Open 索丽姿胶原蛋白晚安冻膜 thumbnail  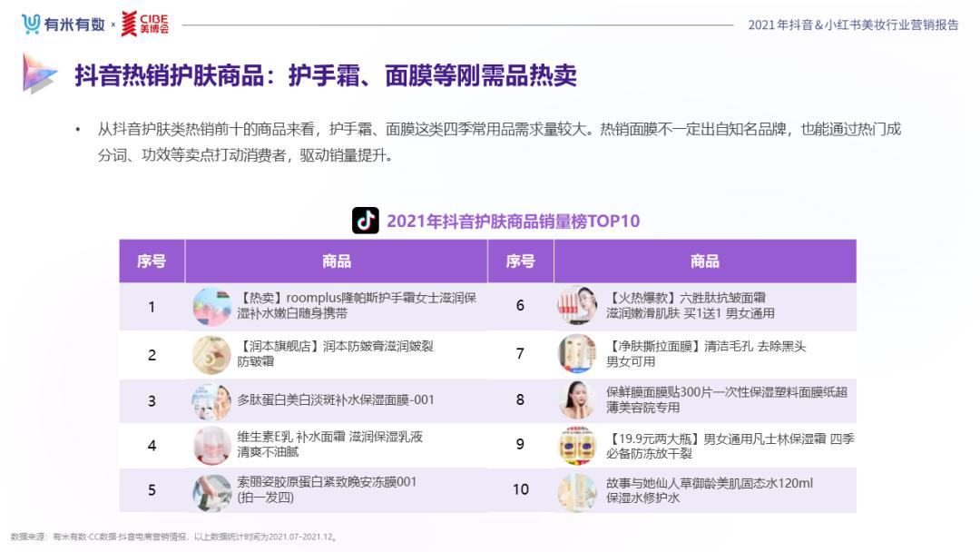click(x=211, y=491)
